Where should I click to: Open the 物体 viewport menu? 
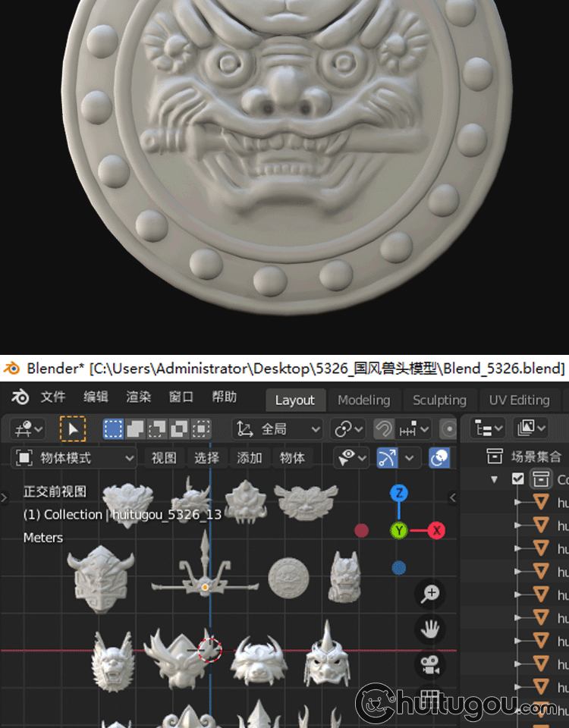(292, 458)
